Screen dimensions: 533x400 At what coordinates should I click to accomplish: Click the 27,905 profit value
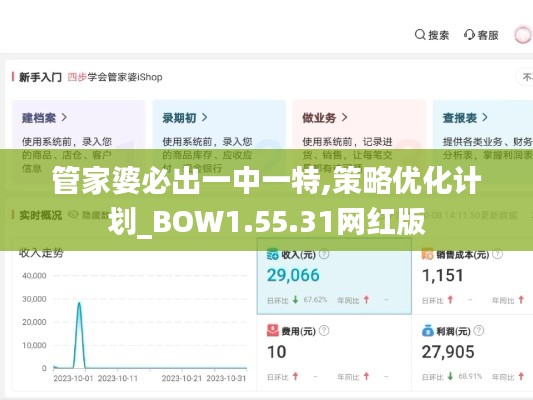coord(448,352)
